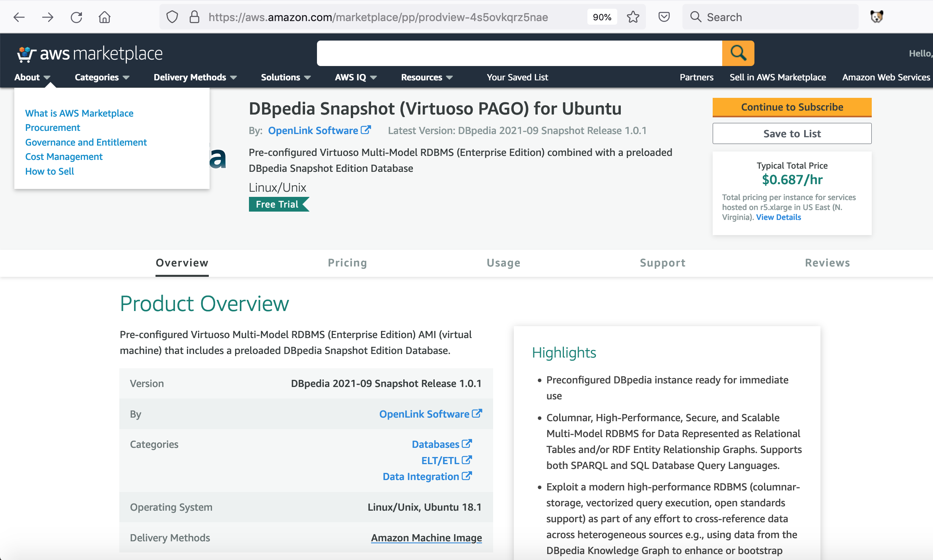Click the browser home icon
Viewport: 933px width, 560px height.
point(105,17)
